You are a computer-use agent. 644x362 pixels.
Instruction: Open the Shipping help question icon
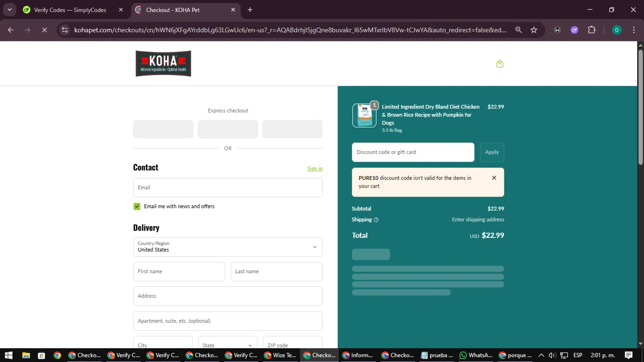[x=376, y=220]
